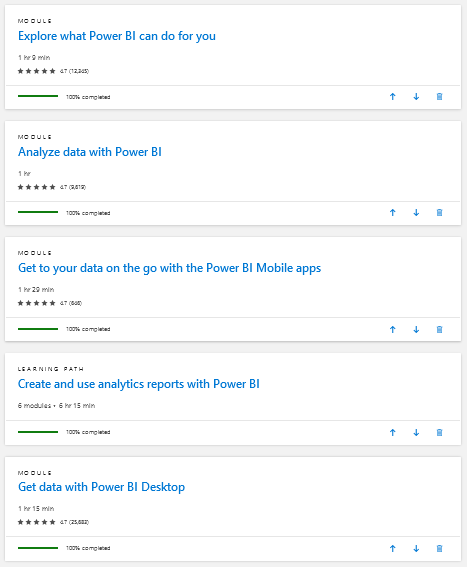Open 'Get data with Power BI Desktop' link
467x567 pixels.
pos(101,487)
